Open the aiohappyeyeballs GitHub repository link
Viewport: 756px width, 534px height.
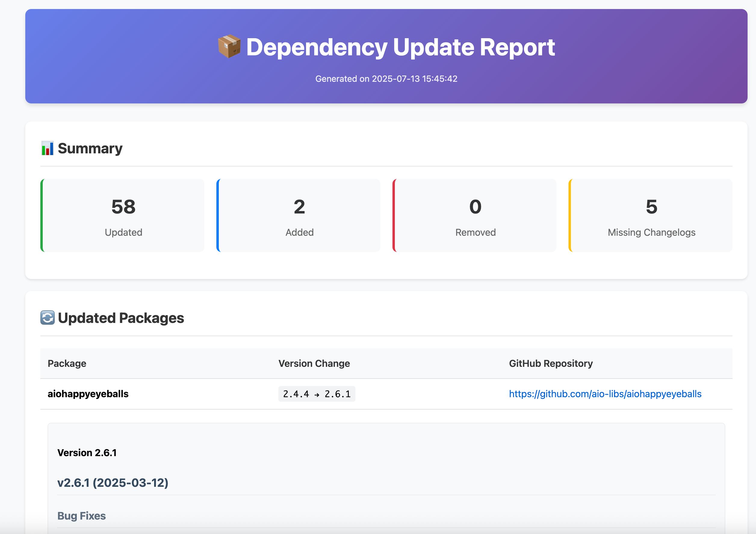[605, 394]
